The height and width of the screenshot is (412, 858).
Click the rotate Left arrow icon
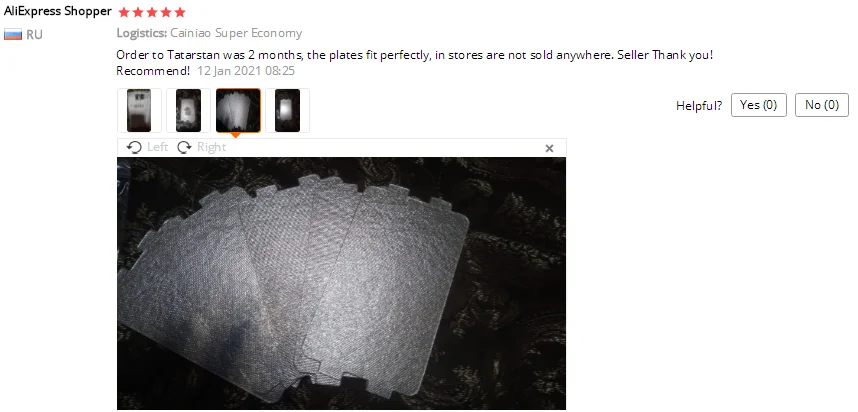[134, 147]
